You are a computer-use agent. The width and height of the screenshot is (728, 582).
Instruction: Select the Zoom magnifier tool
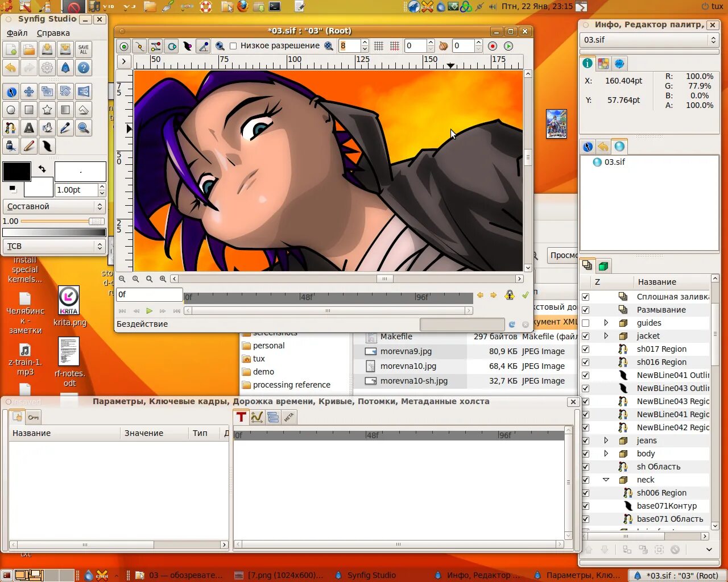pyautogui.click(x=84, y=128)
